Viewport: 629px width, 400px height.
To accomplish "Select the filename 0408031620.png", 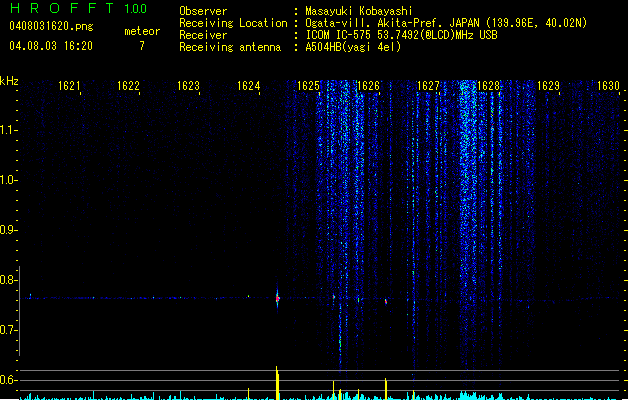I will tap(51, 26).
